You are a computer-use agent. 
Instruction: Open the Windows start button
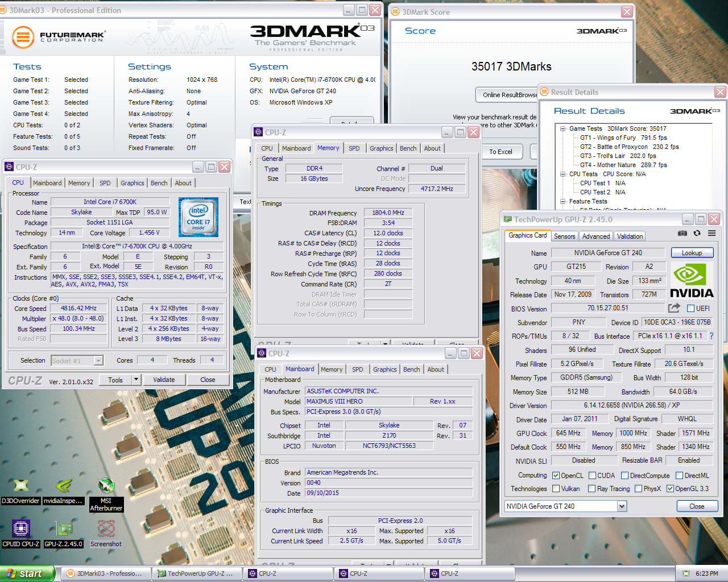[x=27, y=573]
